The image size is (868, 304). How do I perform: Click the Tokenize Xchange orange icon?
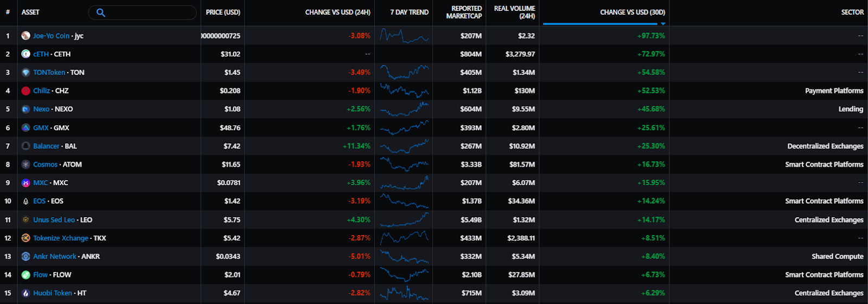pyautogui.click(x=25, y=238)
